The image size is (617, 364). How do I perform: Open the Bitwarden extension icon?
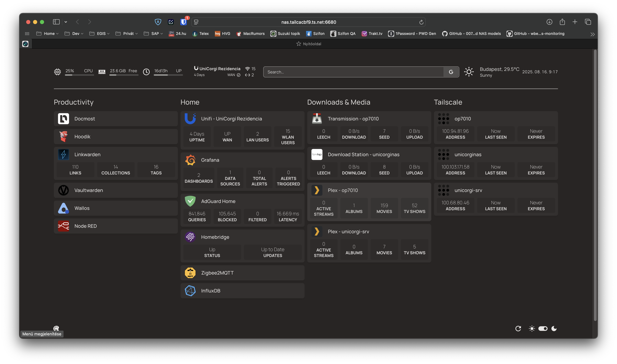(x=183, y=22)
